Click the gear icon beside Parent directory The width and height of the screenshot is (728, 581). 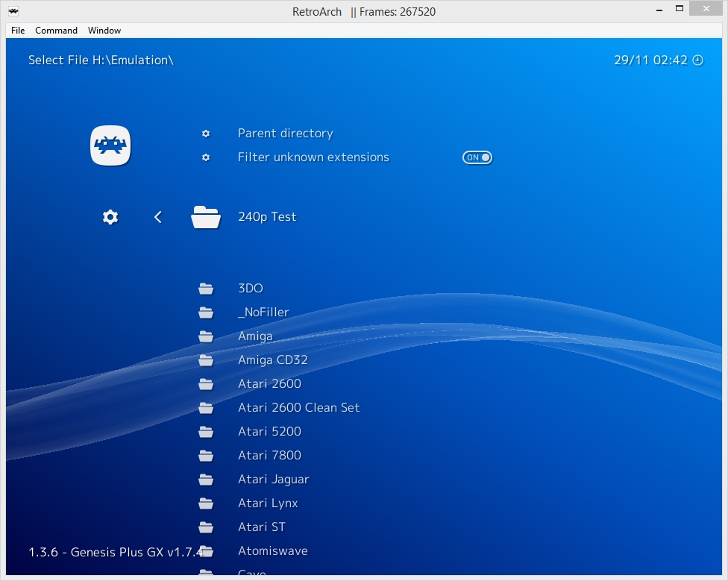click(206, 134)
